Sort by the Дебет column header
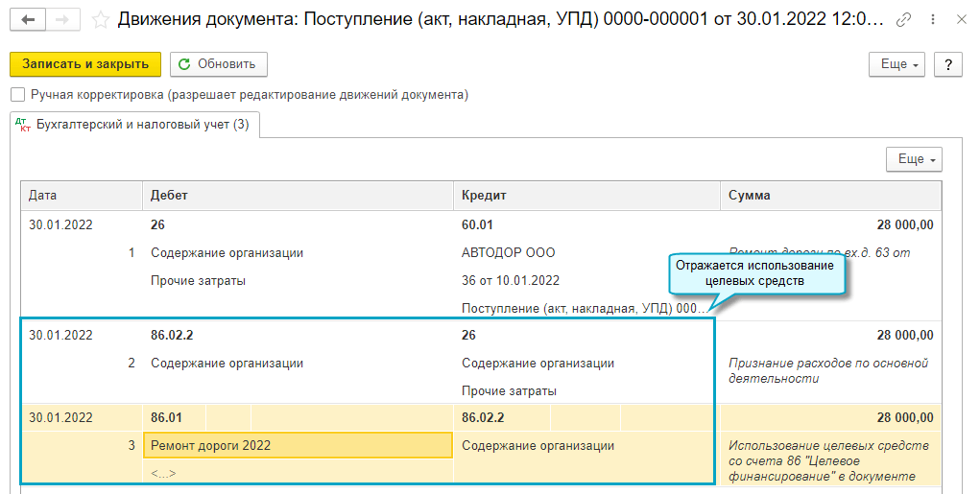The width and height of the screenshot is (980, 494). (298, 196)
